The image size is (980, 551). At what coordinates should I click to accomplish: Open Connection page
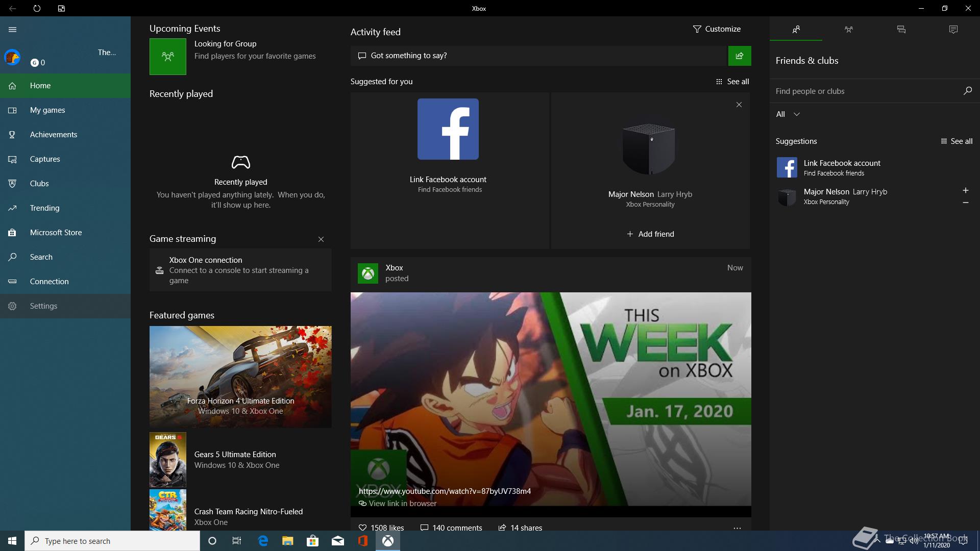tap(65, 282)
